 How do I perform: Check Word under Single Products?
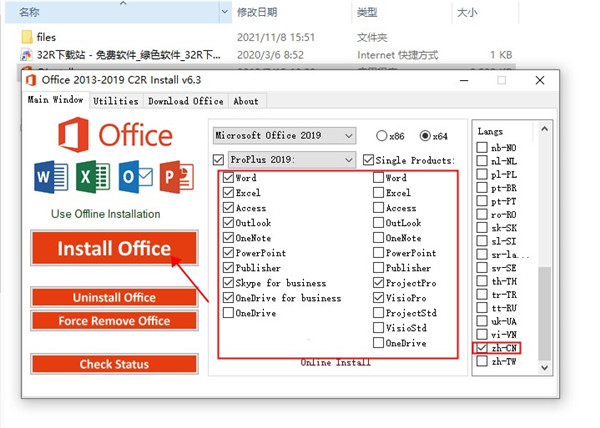point(378,177)
